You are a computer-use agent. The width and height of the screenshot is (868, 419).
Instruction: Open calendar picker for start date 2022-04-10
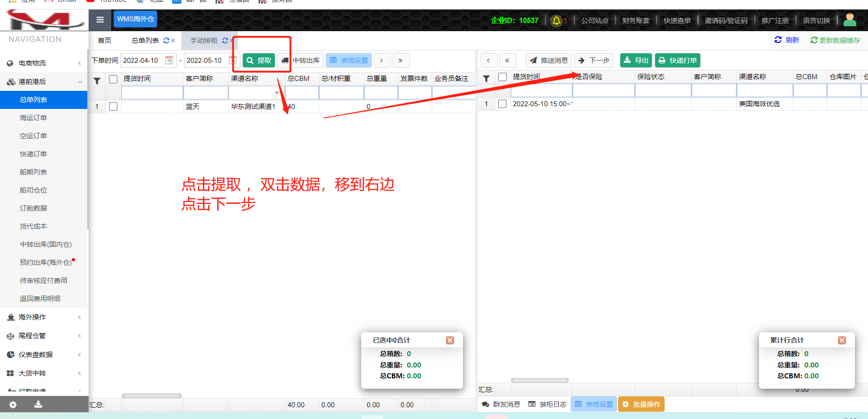tap(169, 60)
